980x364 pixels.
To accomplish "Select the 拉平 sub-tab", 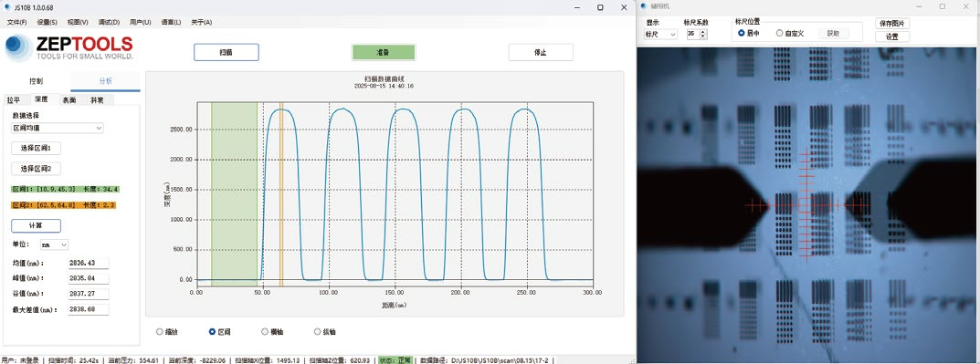I will coord(13,99).
